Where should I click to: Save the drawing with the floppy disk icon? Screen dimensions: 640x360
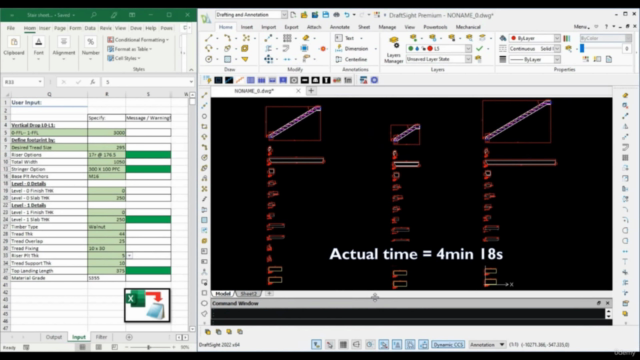coord(325,15)
